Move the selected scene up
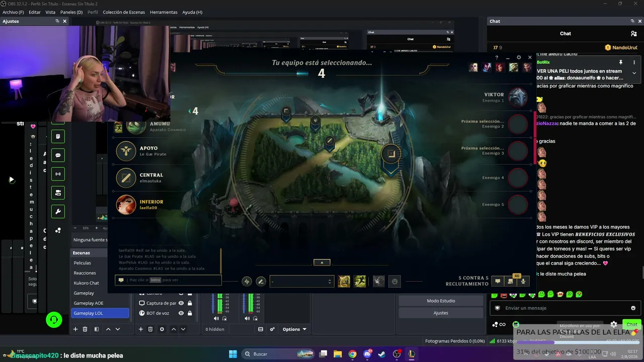The image size is (644, 362). pyautogui.click(x=108, y=329)
